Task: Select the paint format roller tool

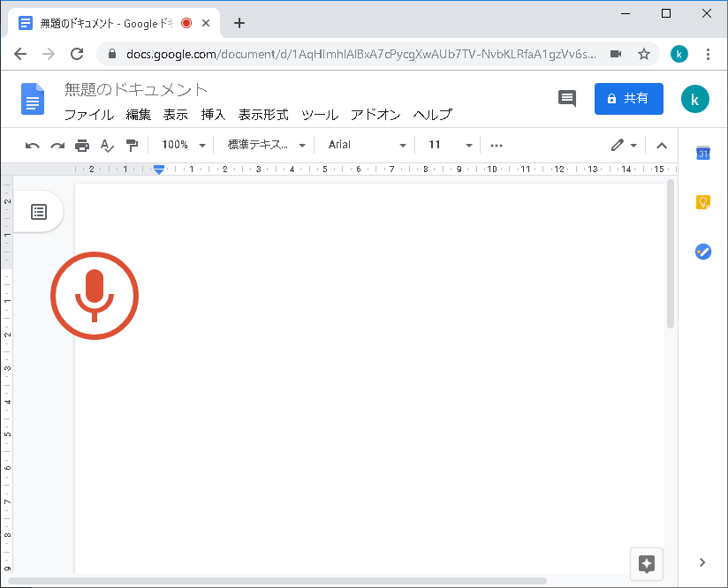Action: 132,145
